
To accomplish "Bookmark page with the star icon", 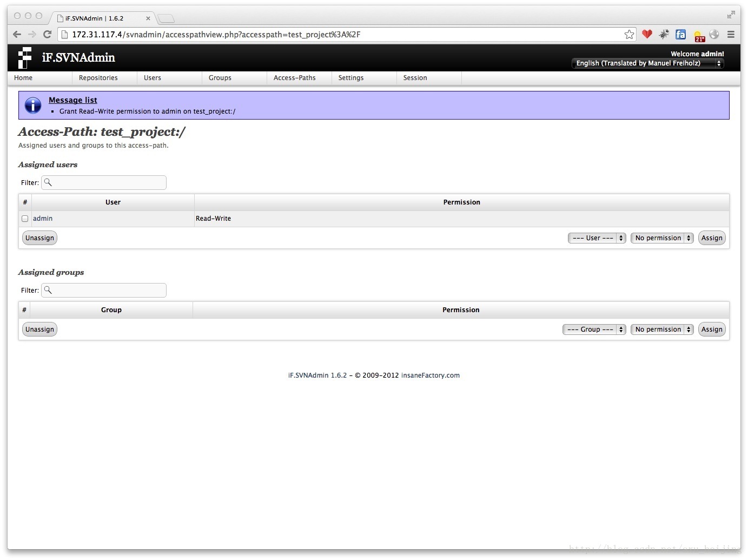I will pyautogui.click(x=629, y=35).
